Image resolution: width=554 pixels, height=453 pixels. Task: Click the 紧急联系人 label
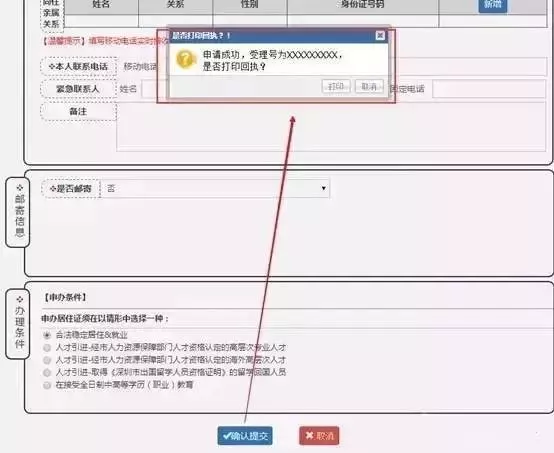click(x=78, y=89)
